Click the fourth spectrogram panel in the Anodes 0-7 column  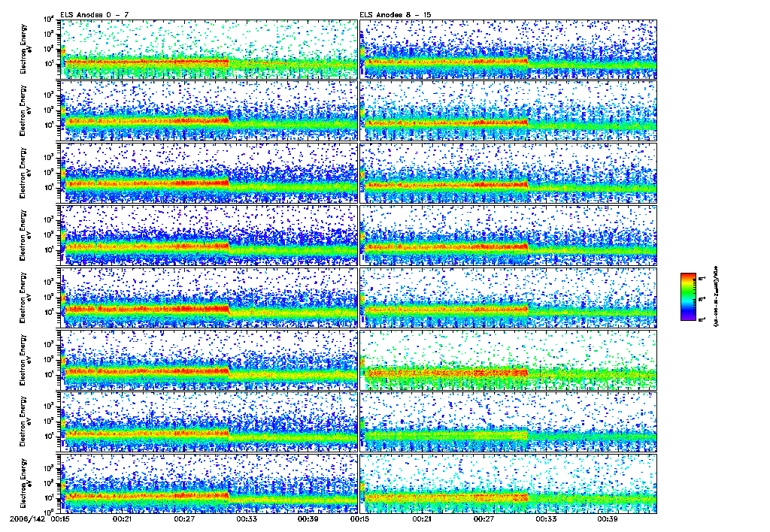pos(209,236)
